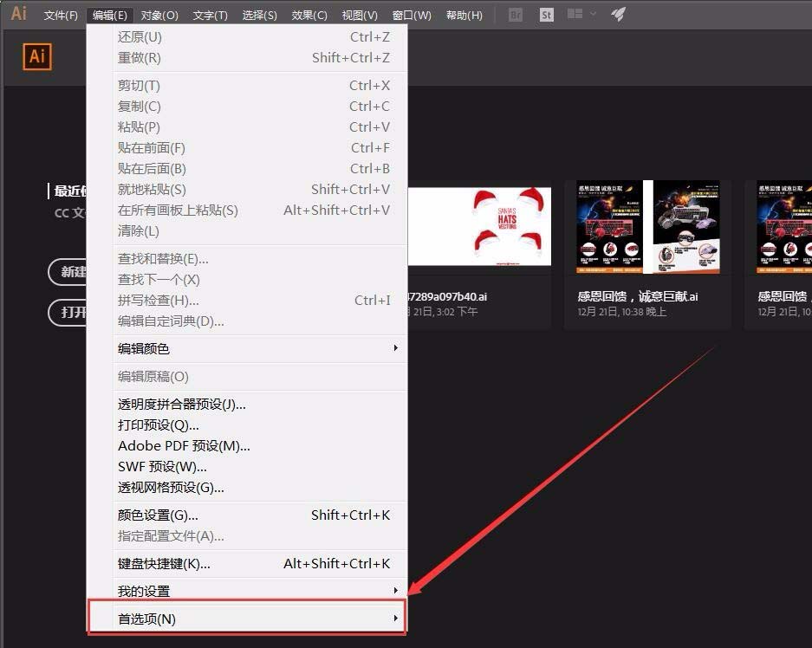812x648 pixels.
Task: Open 帮助(H) menu
Action: [x=464, y=15]
